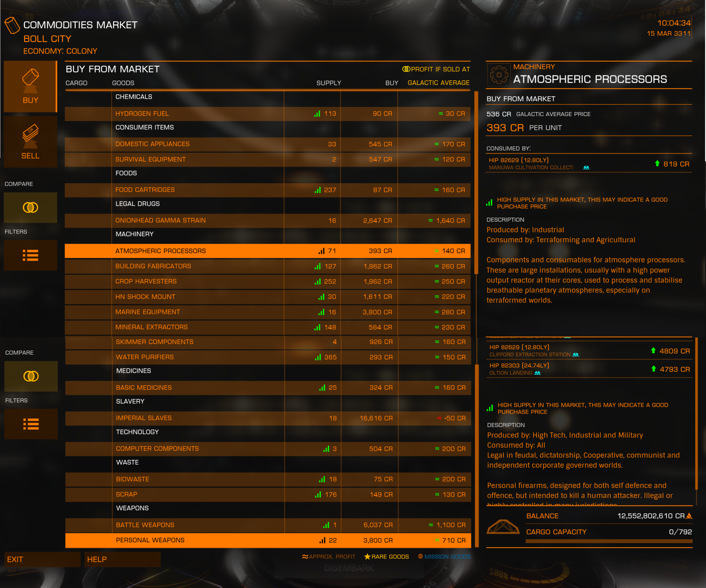Click the supply bars icon on Atmospheric Processors row

[322, 251]
